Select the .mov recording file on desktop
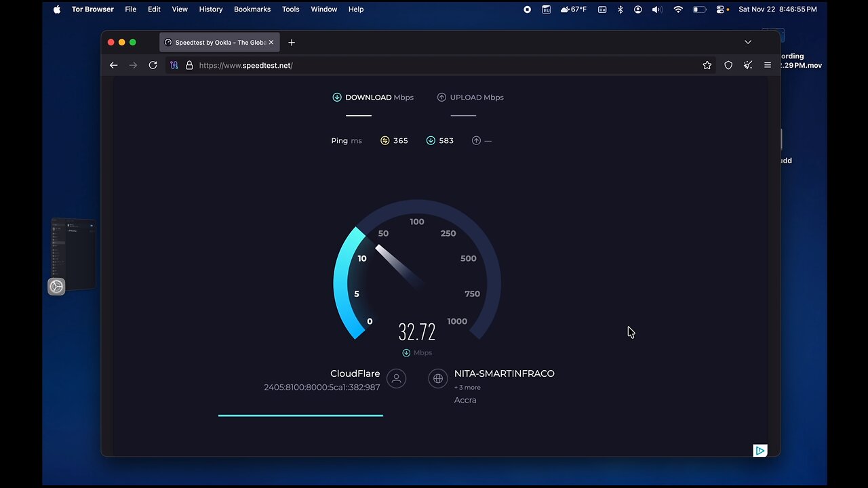868x488 pixels. pos(801,61)
